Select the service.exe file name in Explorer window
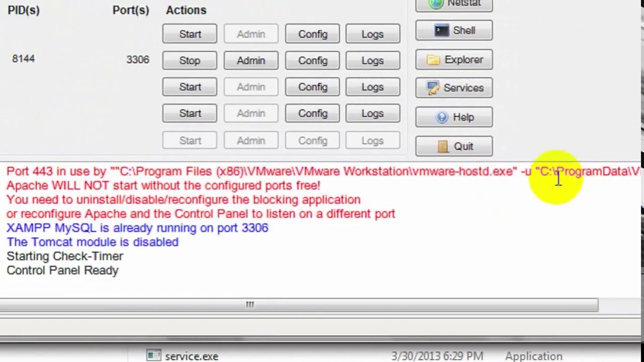This screenshot has height=362, width=644. coord(192,356)
